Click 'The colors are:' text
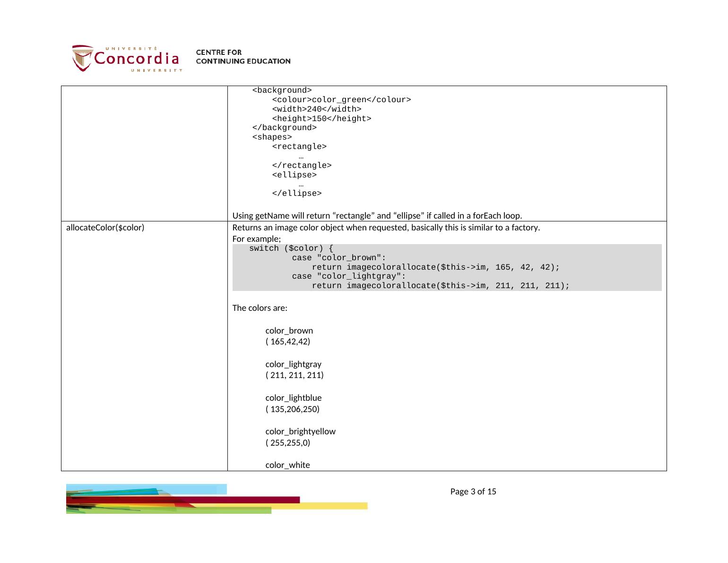The width and height of the screenshot is (728, 563). click(260, 308)
